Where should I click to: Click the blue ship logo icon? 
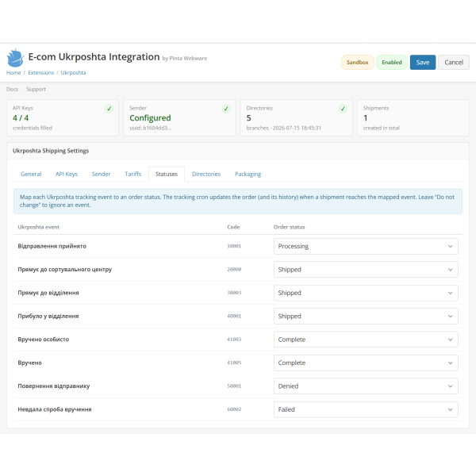pos(15,58)
